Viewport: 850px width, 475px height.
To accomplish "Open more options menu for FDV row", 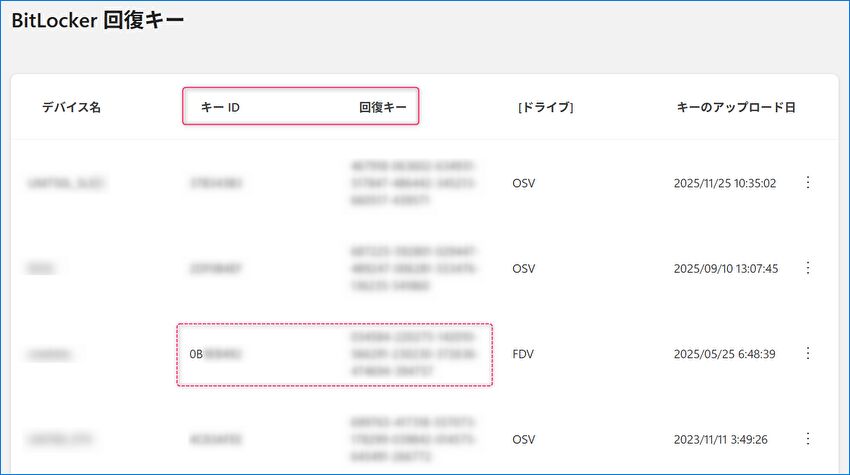I will click(808, 353).
